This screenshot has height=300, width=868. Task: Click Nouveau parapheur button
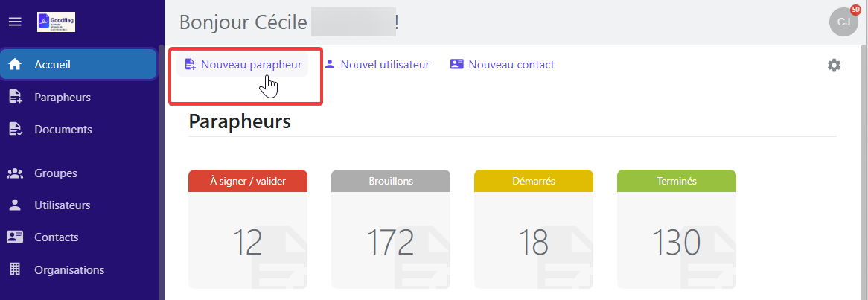[x=243, y=65]
